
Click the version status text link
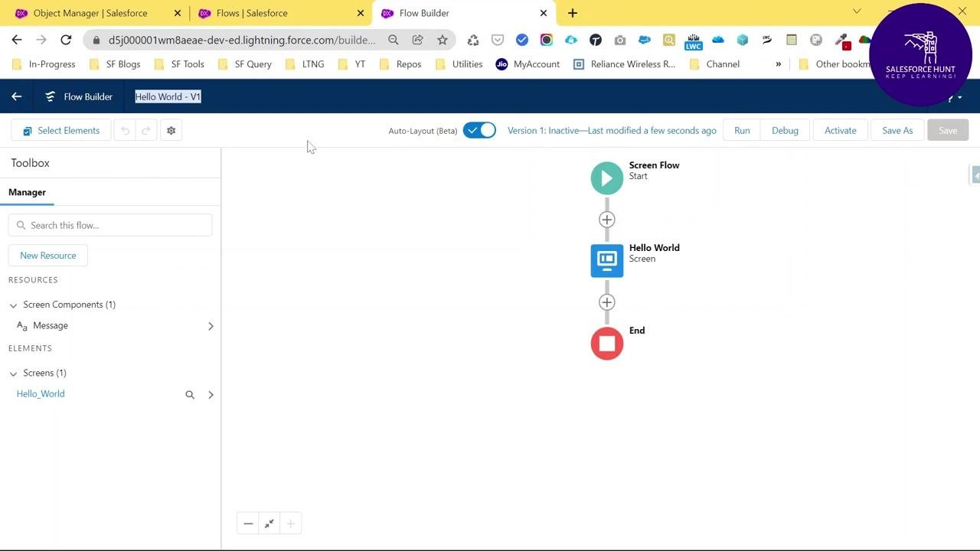tap(612, 131)
